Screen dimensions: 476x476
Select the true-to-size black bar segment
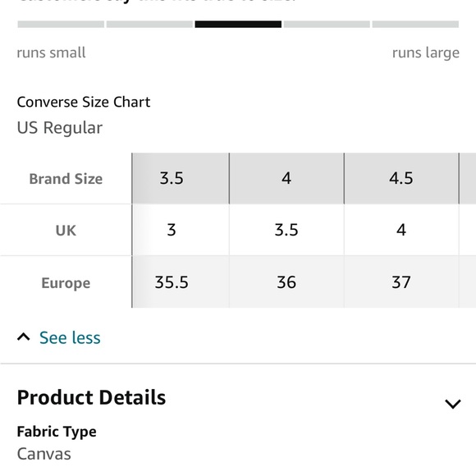[x=238, y=25]
